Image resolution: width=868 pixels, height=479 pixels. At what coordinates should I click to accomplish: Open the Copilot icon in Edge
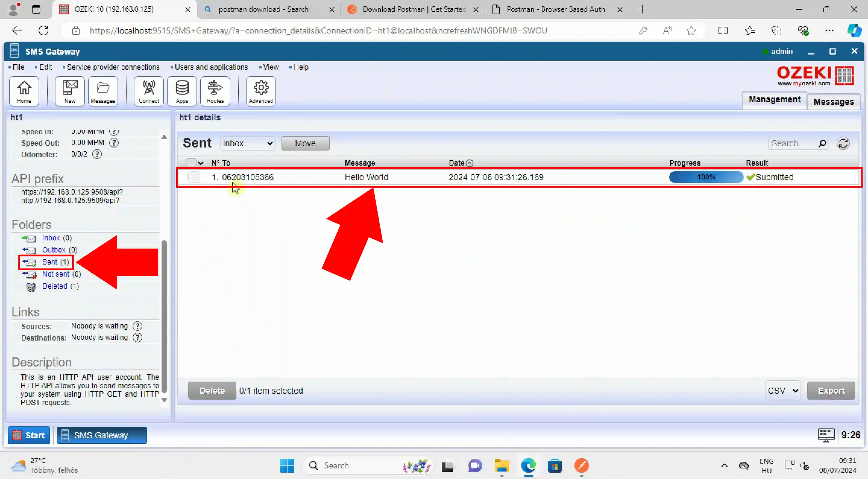click(x=854, y=31)
